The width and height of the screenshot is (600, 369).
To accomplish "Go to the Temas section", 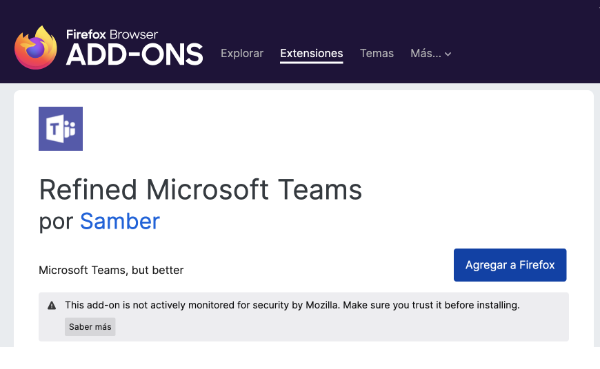I will (x=377, y=53).
